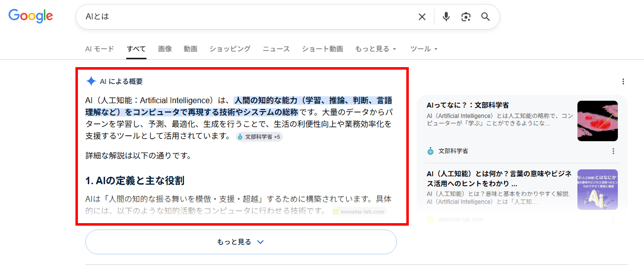Switch to the 動画 tab
The image size is (644, 275).
[x=190, y=49]
